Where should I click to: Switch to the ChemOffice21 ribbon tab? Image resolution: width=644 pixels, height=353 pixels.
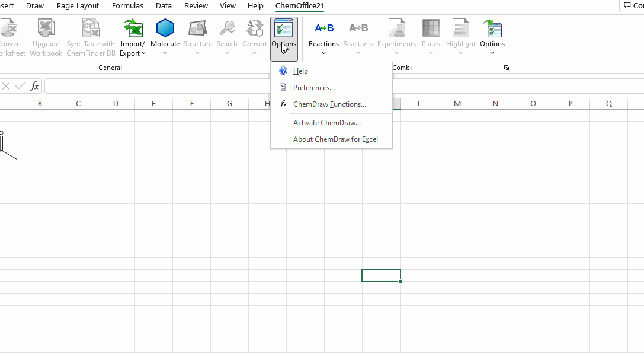point(299,6)
